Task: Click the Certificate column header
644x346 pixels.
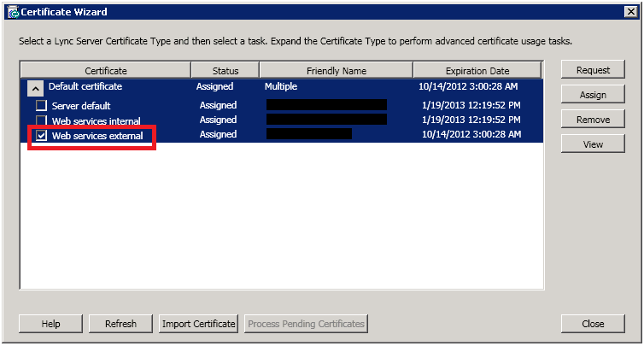Action: tap(106, 71)
